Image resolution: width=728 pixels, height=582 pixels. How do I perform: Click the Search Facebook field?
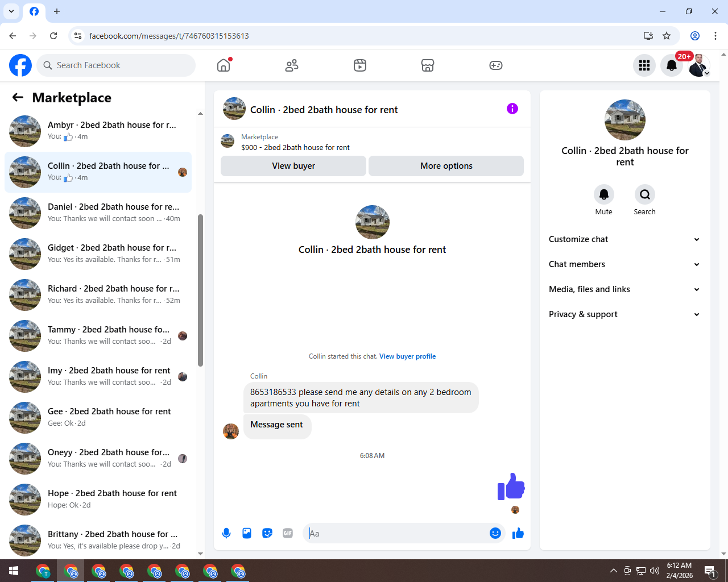point(116,65)
